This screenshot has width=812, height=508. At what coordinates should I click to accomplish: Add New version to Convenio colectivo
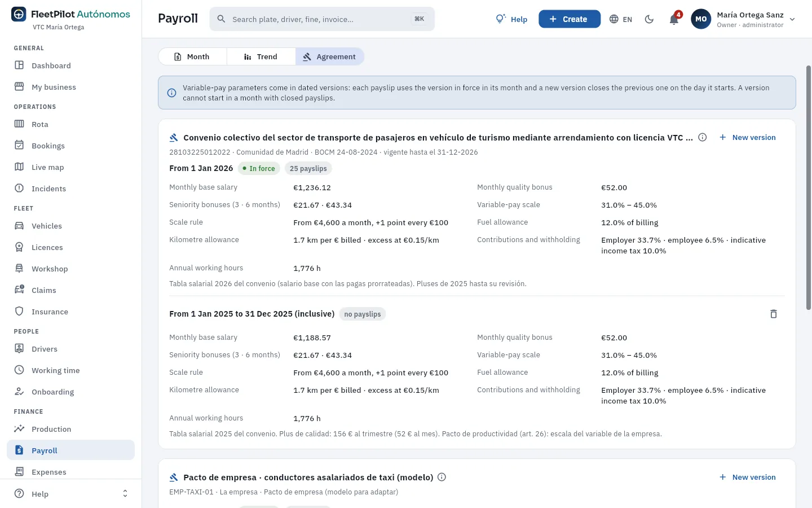coord(748,137)
